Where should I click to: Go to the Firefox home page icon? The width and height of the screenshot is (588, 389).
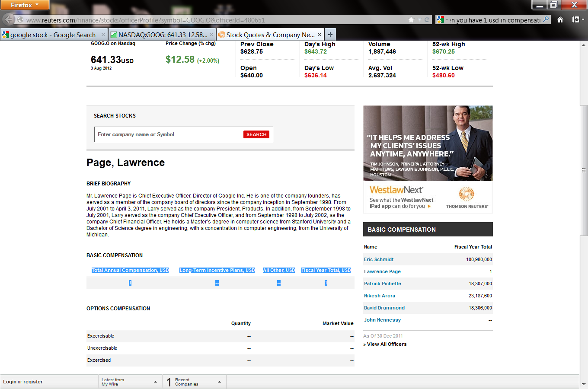pos(560,20)
